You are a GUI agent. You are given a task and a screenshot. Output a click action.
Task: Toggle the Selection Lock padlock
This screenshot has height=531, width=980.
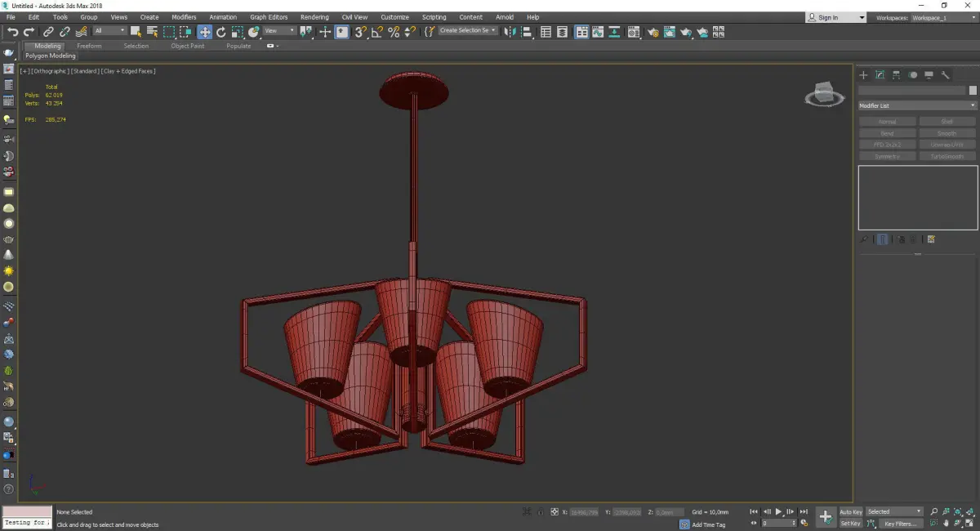click(541, 512)
